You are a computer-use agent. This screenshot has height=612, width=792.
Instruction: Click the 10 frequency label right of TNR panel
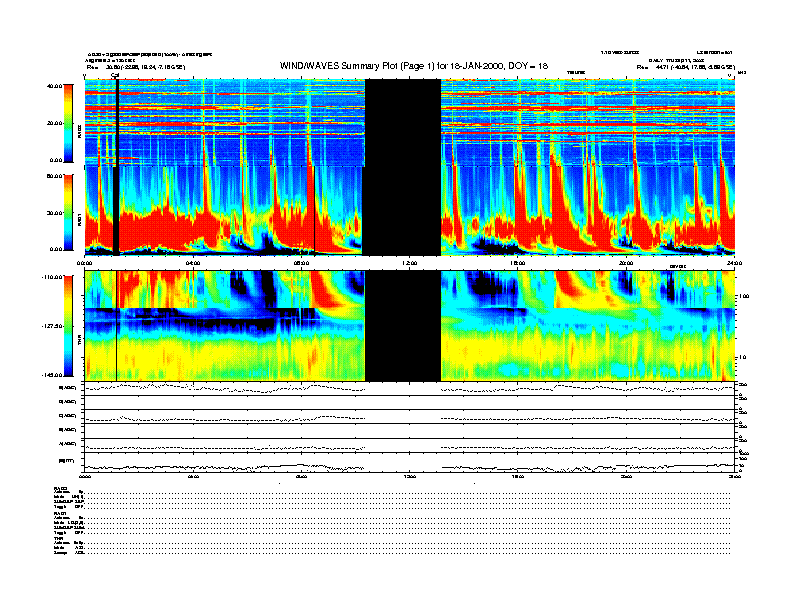coord(743,358)
